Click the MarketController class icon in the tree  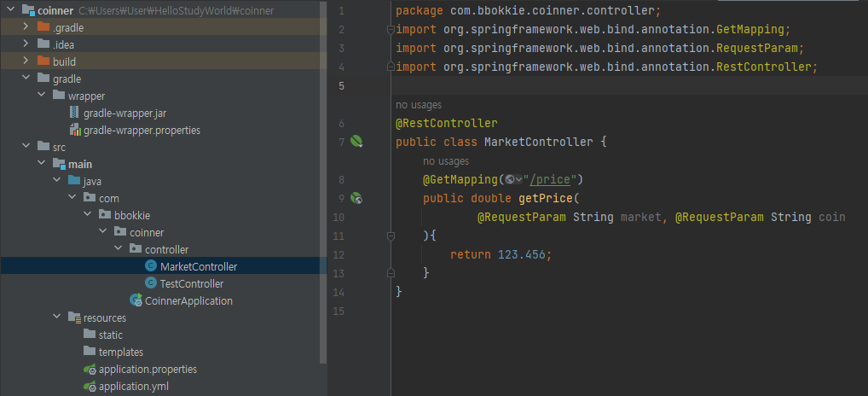(151, 266)
